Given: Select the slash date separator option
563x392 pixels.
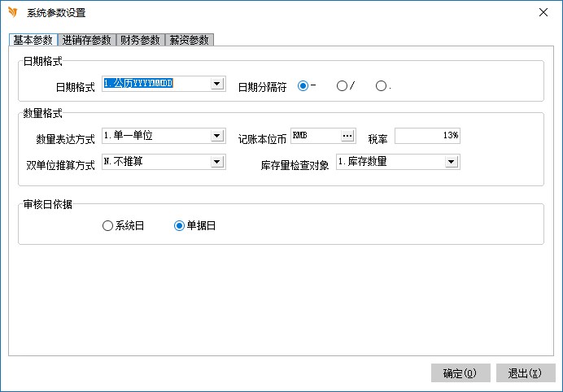Looking at the screenshot, I should 342,85.
